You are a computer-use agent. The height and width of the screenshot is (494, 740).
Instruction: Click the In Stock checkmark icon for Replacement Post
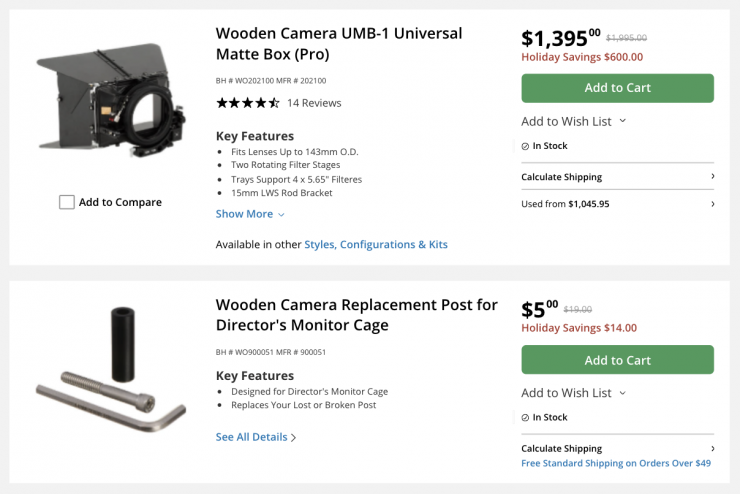[x=525, y=418]
